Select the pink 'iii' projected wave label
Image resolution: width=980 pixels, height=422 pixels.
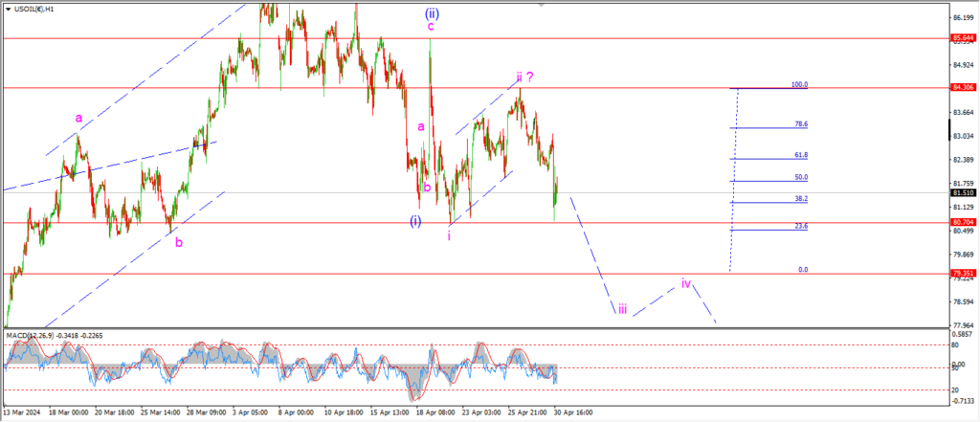click(622, 309)
